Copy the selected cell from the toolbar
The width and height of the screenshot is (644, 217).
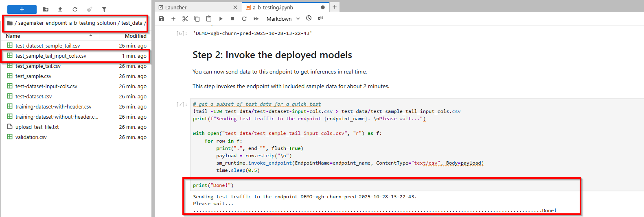pos(197,19)
